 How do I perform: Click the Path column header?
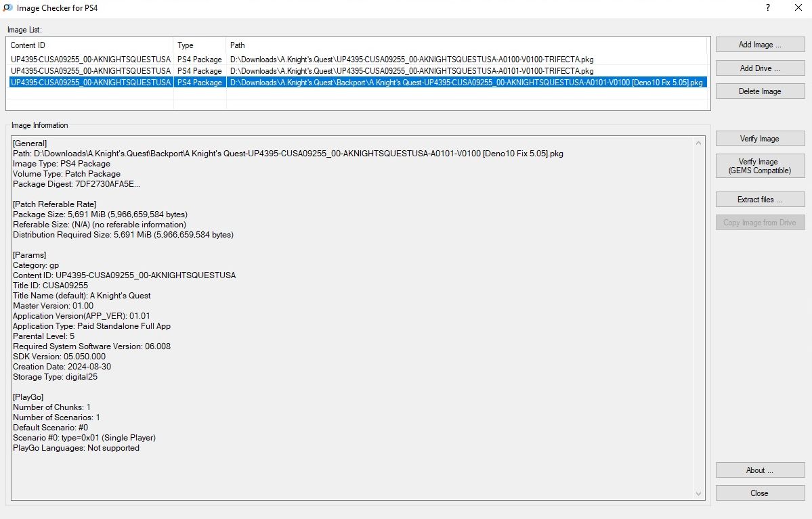467,45
